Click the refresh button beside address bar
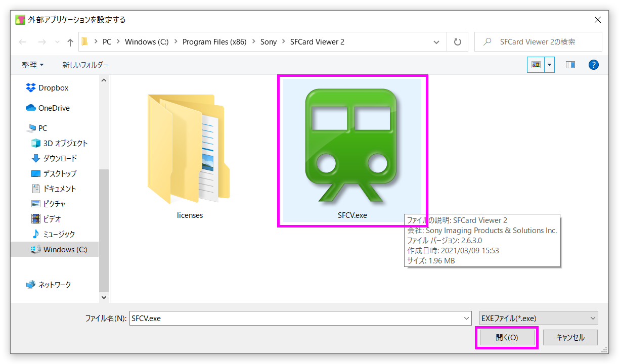This screenshot has width=619, height=364. [458, 42]
